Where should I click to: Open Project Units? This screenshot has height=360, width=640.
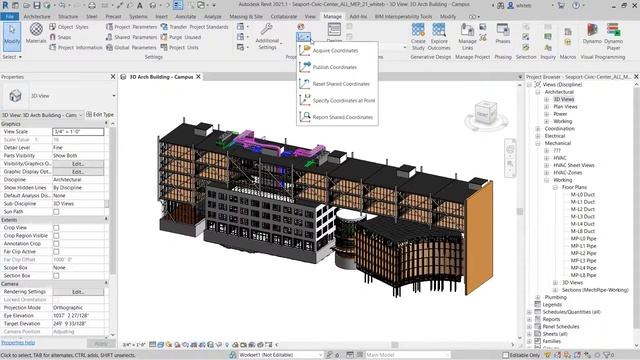180,47
